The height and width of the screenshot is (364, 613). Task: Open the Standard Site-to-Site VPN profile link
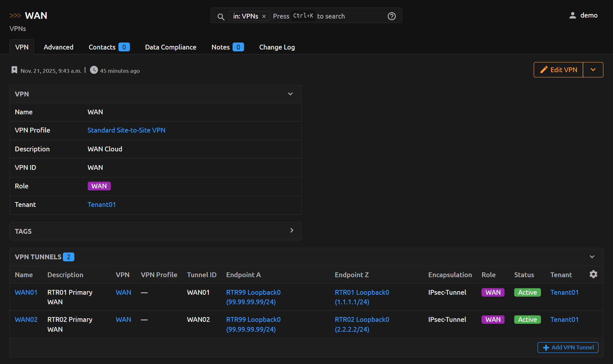tap(126, 130)
